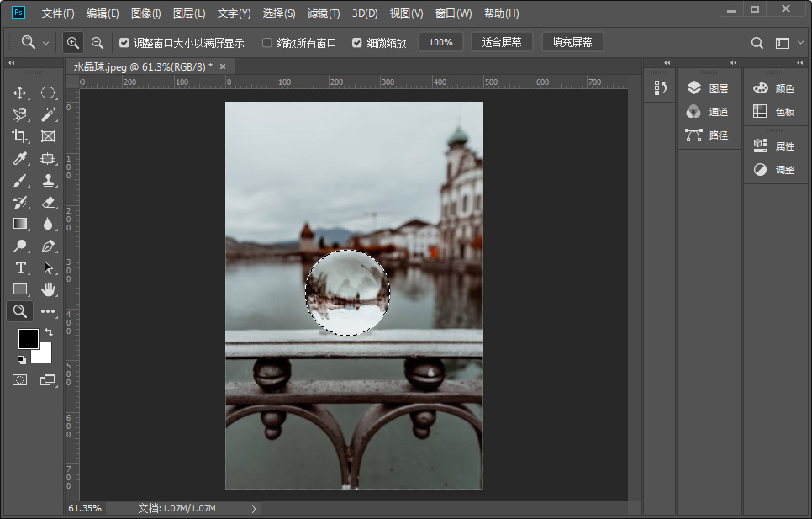This screenshot has height=519, width=812.
Task: Open the Zoom tool preset dropdown
Action: pos(45,43)
